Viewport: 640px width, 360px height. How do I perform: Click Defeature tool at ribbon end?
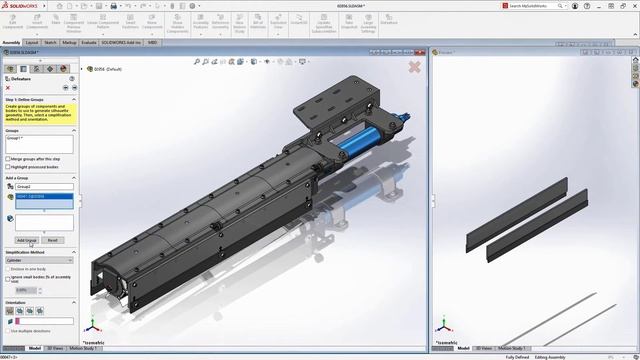389,20
